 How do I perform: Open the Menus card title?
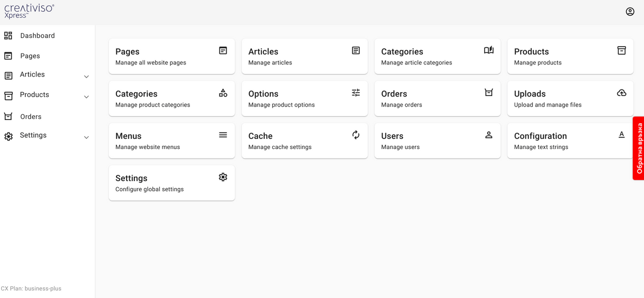[128, 136]
